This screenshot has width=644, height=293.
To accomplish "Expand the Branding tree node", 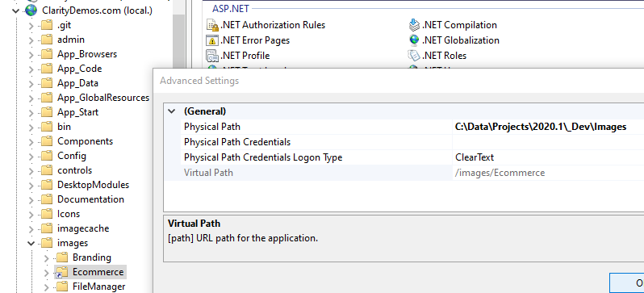I will point(47,258).
